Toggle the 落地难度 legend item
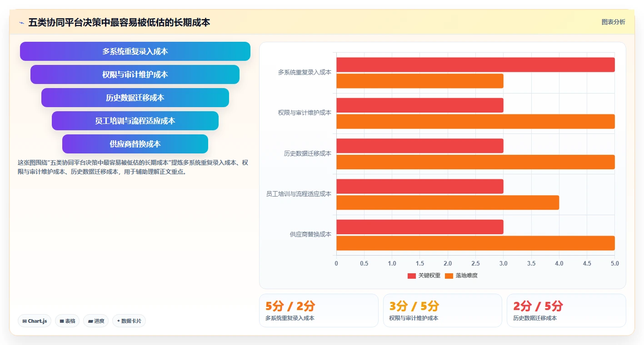Screen dimensions: 644x345 click(x=461, y=276)
